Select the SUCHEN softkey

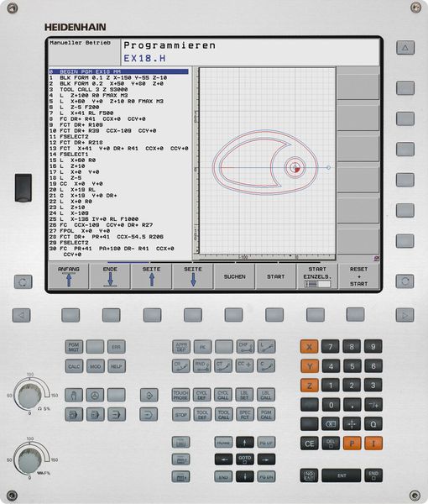point(234,276)
